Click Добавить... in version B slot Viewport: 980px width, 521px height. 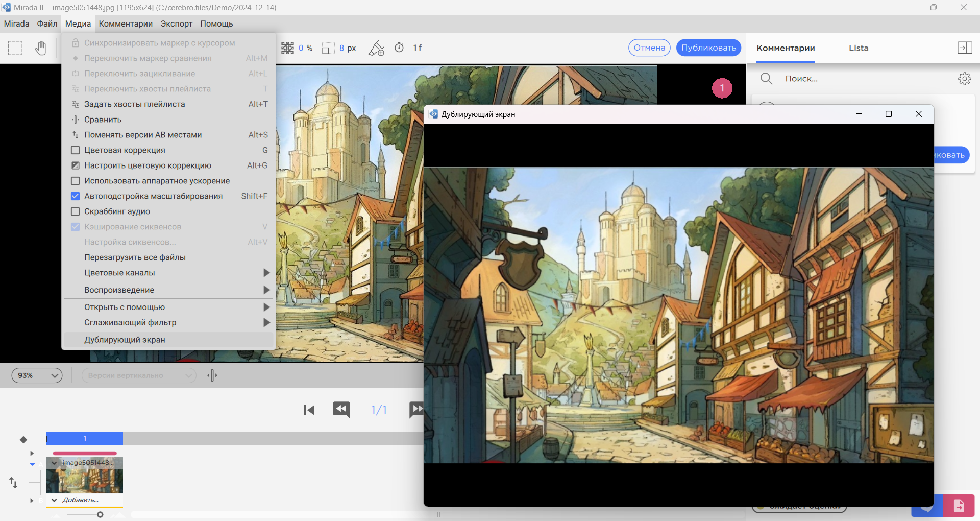point(81,500)
